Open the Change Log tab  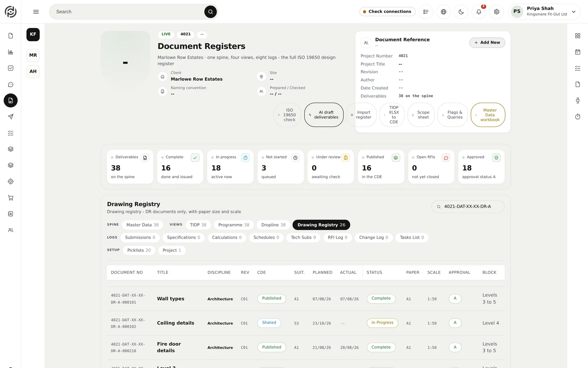point(373,237)
